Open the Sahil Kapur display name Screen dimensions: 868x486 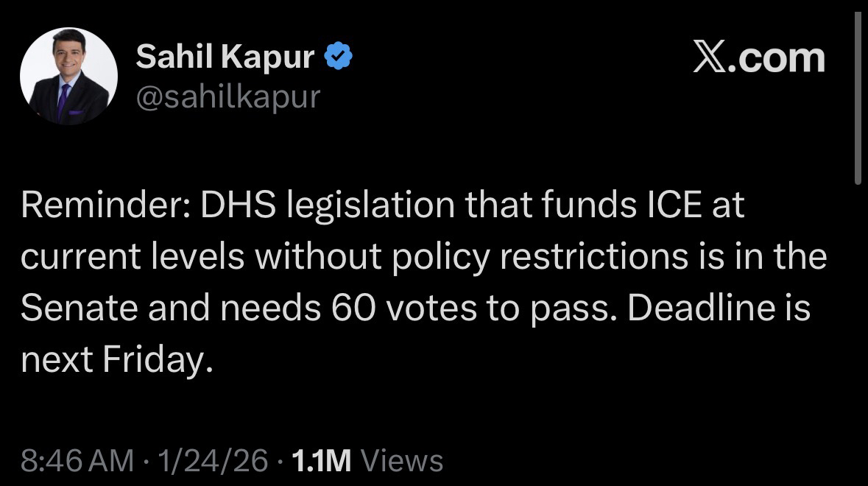225,58
